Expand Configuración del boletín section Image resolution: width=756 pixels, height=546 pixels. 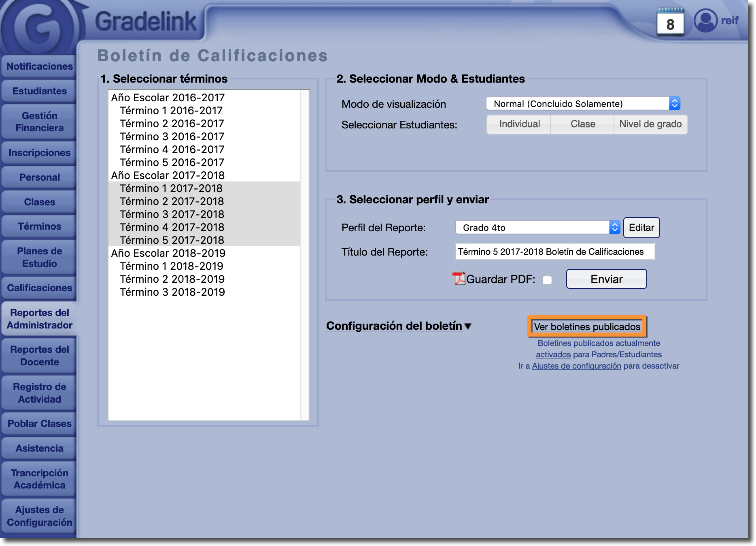pyautogui.click(x=399, y=326)
